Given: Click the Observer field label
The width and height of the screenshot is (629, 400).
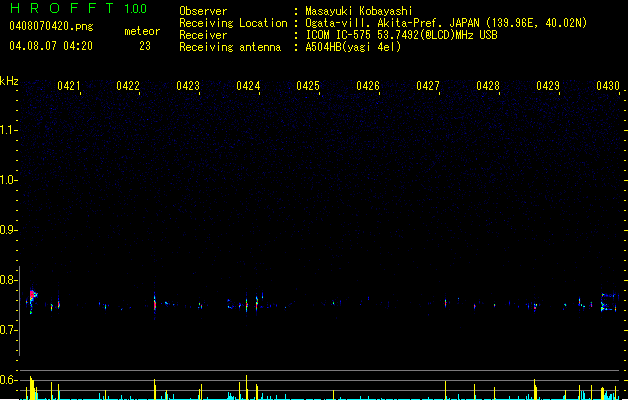Looking at the screenshot, I should pyautogui.click(x=203, y=11).
